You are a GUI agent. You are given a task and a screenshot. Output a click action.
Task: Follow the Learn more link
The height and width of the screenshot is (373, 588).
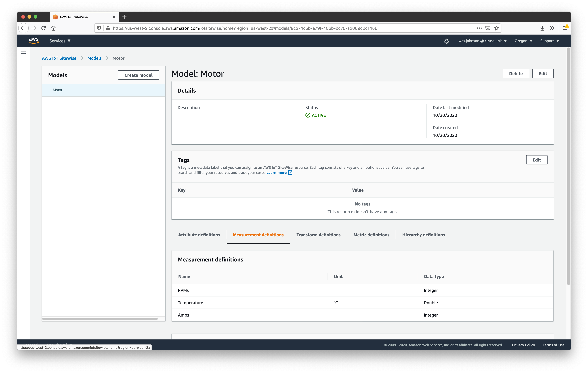click(276, 172)
